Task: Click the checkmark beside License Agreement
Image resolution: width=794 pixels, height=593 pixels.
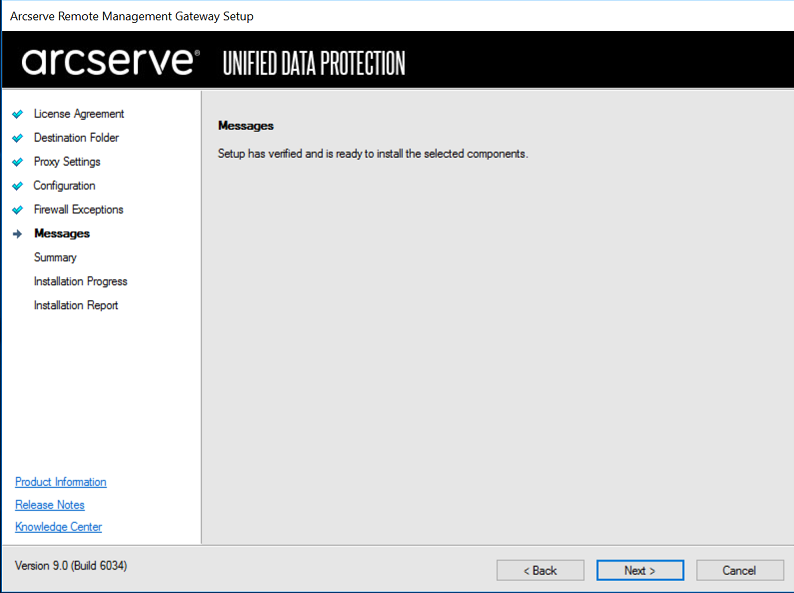Action: point(18,114)
